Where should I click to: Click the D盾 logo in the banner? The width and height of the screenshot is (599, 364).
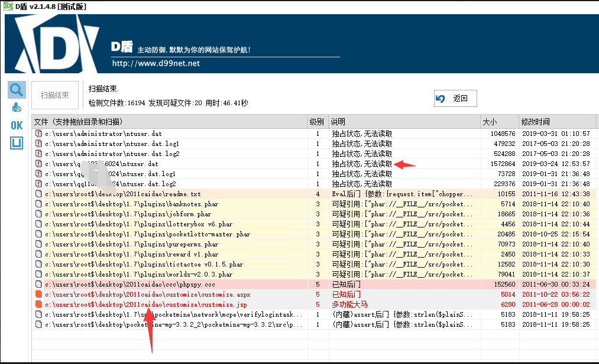(x=54, y=44)
